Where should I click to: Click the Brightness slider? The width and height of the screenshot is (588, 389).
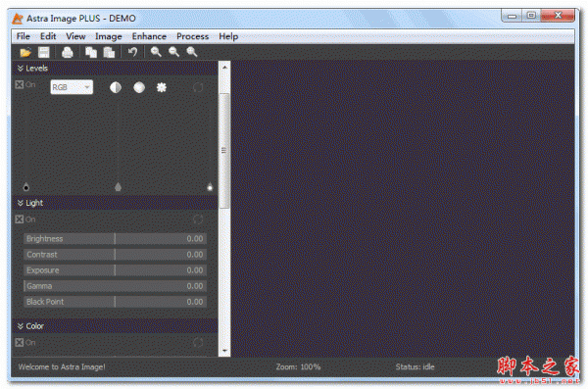[x=115, y=238]
